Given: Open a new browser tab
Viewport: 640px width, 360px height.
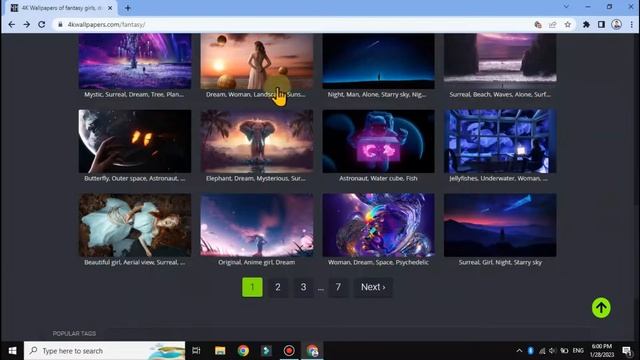Looking at the screenshot, I should pyautogui.click(x=128, y=8).
